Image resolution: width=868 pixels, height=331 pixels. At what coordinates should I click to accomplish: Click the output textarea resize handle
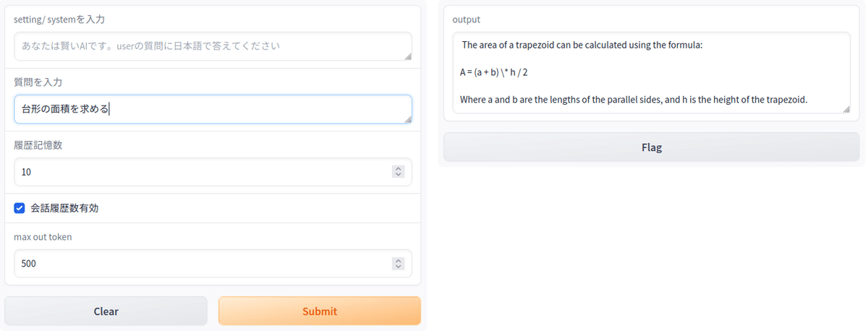coord(846,109)
